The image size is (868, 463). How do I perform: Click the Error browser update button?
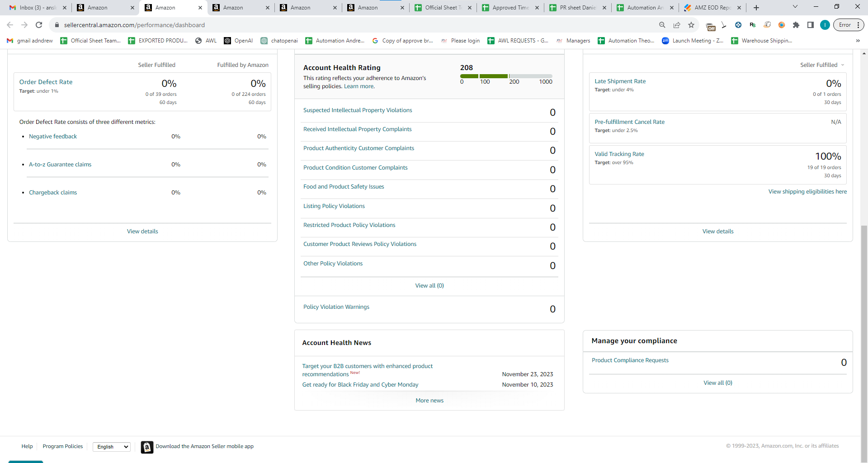pyautogui.click(x=849, y=25)
